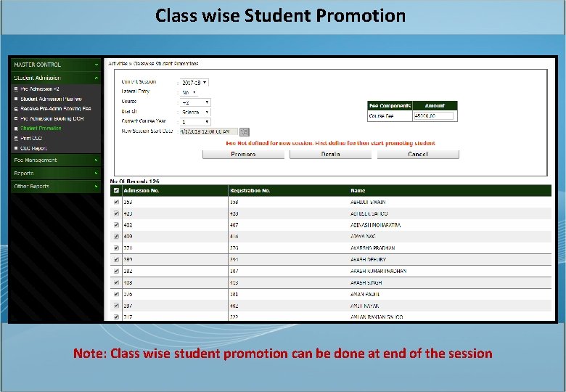Open the Print CLC menu item
Image resolution: width=566 pixels, height=392 pixels.
point(31,138)
